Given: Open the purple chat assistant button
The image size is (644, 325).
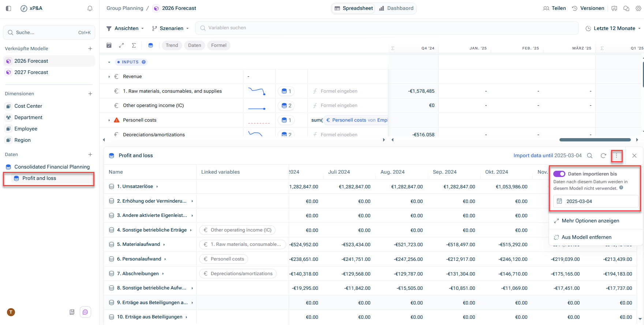Looking at the screenshot, I should [x=85, y=312].
